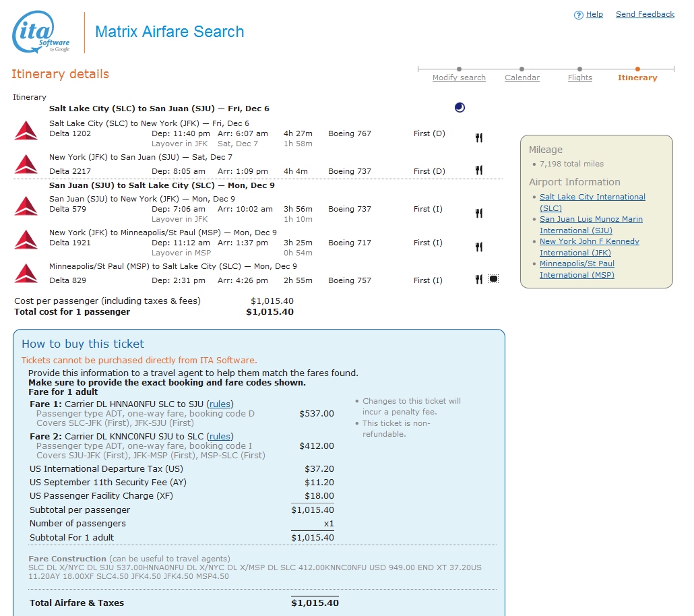Viewport: 694px width, 616px height.
Task: Click Send Feedback
Action: coord(645,14)
